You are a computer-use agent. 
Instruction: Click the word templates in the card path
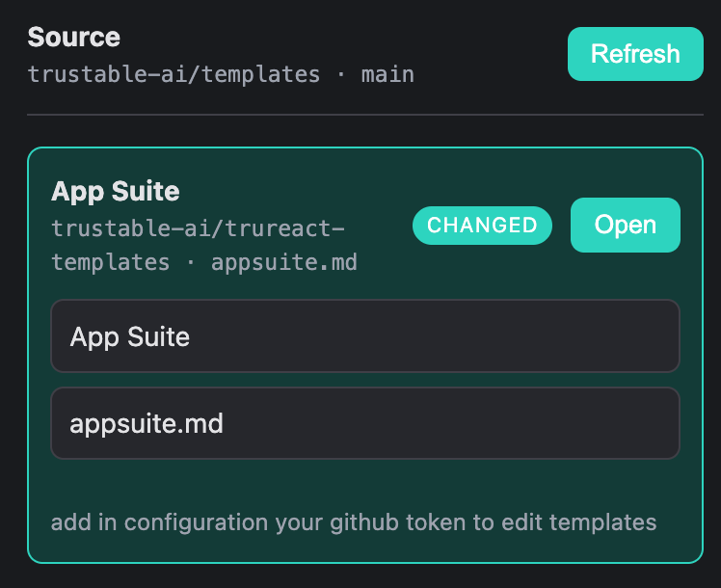coord(110,262)
